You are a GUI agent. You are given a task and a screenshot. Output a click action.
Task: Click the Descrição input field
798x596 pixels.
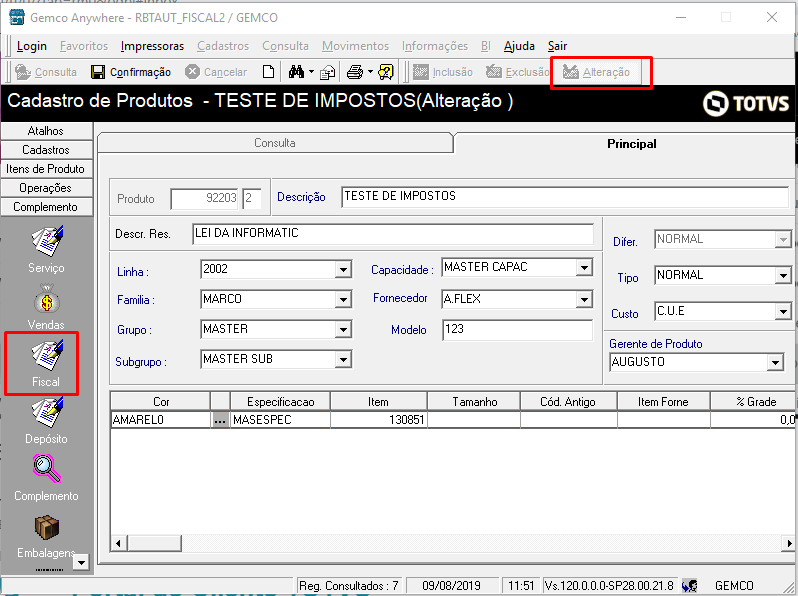pyautogui.click(x=564, y=196)
